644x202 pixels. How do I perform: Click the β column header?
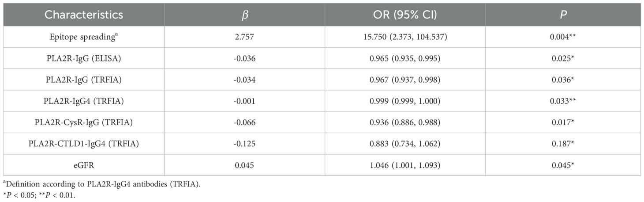[244, 15]
